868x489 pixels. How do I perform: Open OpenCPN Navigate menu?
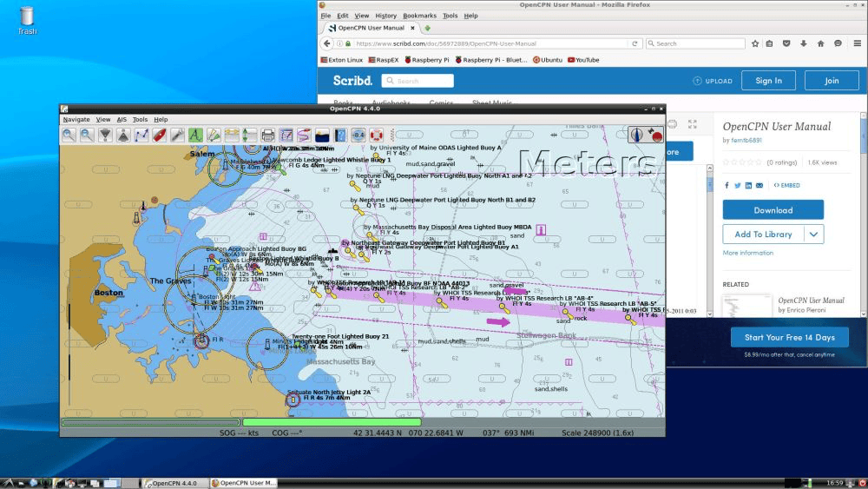(x=76, y=120)
